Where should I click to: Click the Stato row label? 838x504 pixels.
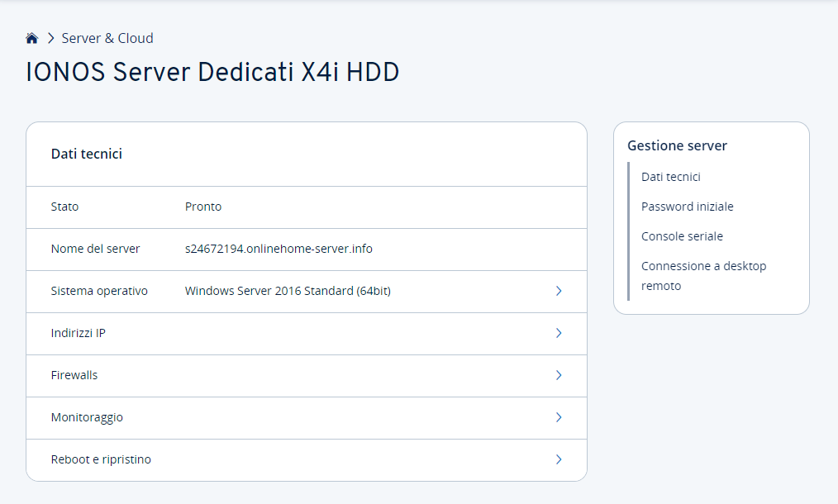64,207
